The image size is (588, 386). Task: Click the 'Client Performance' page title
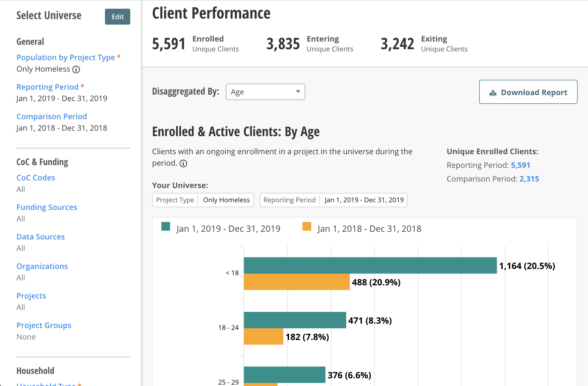211,14
